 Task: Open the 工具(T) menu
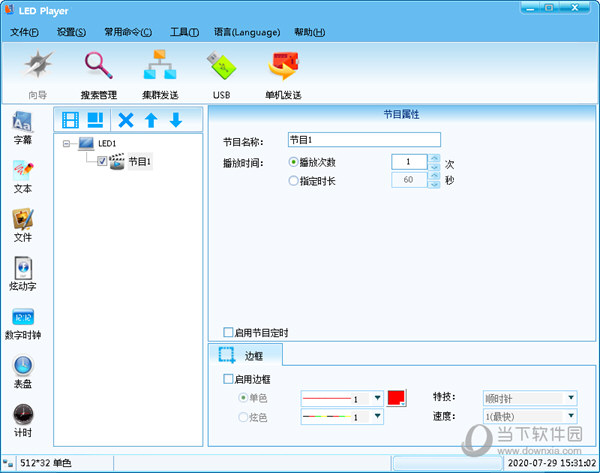[x=184, y=32]
